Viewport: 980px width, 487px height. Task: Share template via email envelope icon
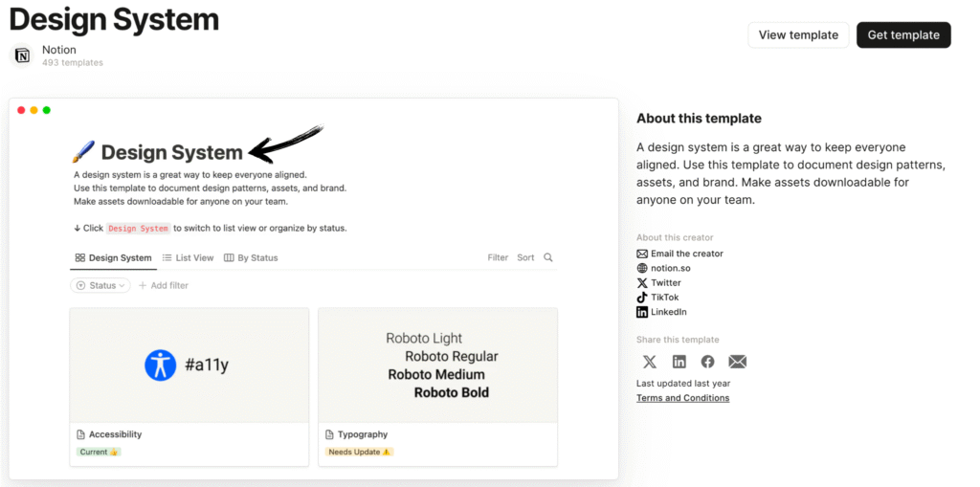pyautogui.click(x=737, y=361)
